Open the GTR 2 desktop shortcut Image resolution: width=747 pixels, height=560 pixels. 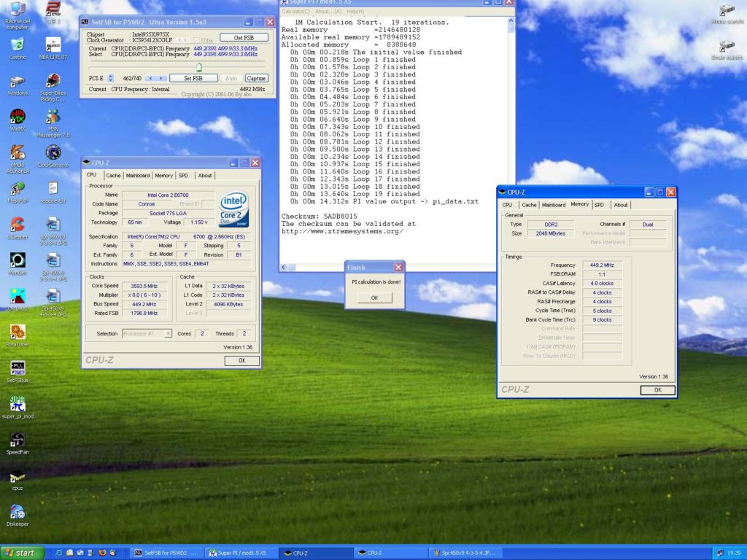[x=53, y=13]
